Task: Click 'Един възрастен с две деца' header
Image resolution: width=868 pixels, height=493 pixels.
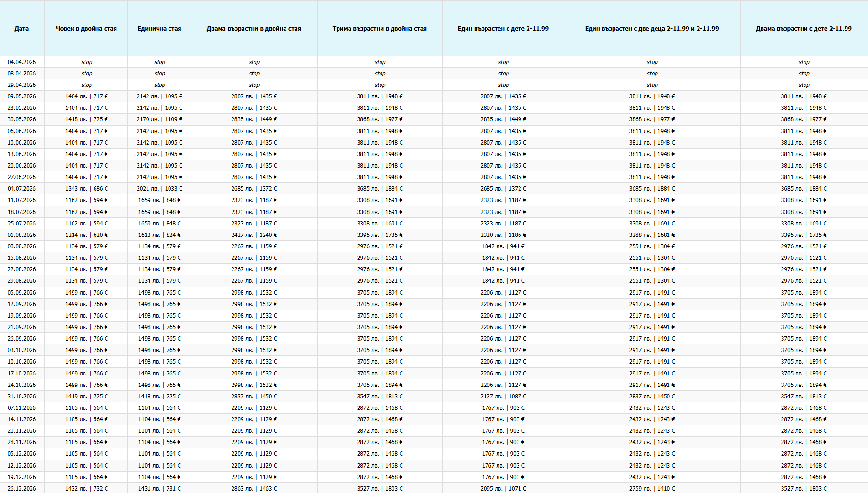Action: 652,29
